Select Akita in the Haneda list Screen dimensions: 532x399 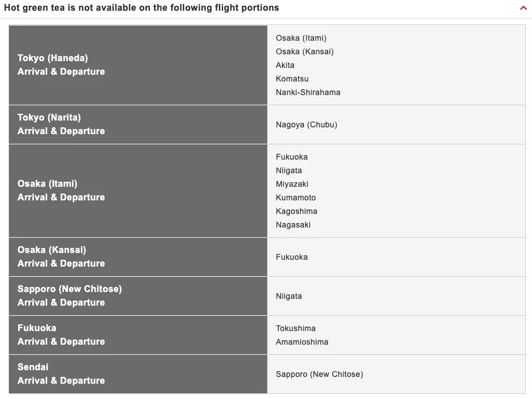285,65
